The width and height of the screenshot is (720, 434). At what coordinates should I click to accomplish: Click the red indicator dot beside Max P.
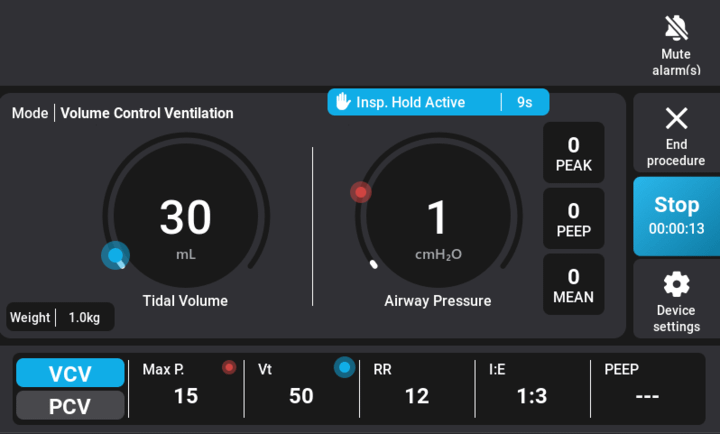pos(229,368)
